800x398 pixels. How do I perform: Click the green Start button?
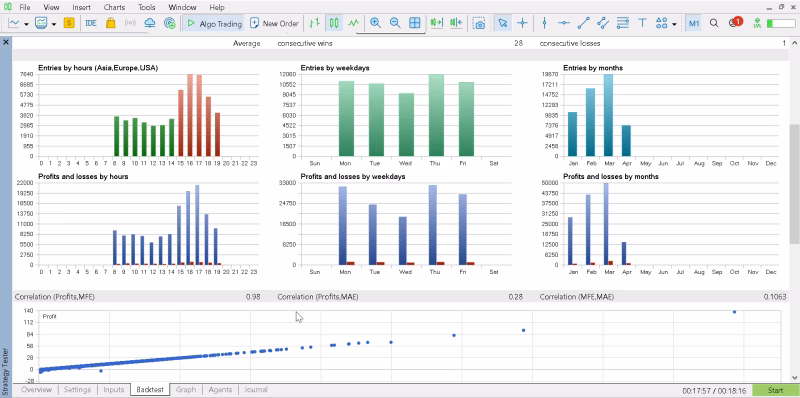pyautogui.click(x=776, y=391)
